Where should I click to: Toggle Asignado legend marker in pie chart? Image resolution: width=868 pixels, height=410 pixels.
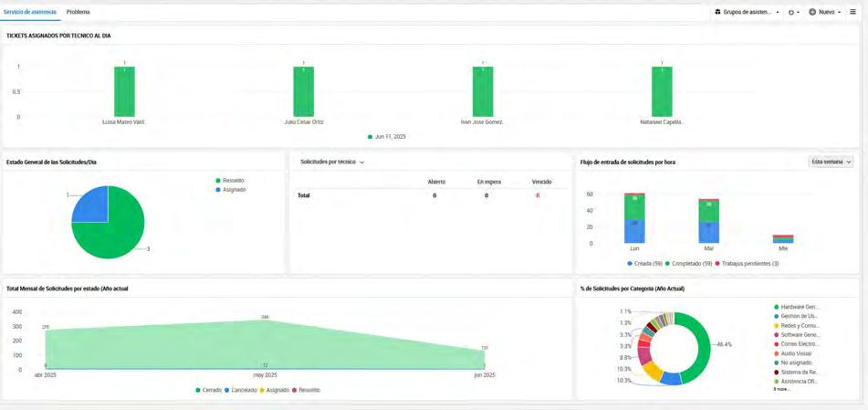click(x=218, y=190)
